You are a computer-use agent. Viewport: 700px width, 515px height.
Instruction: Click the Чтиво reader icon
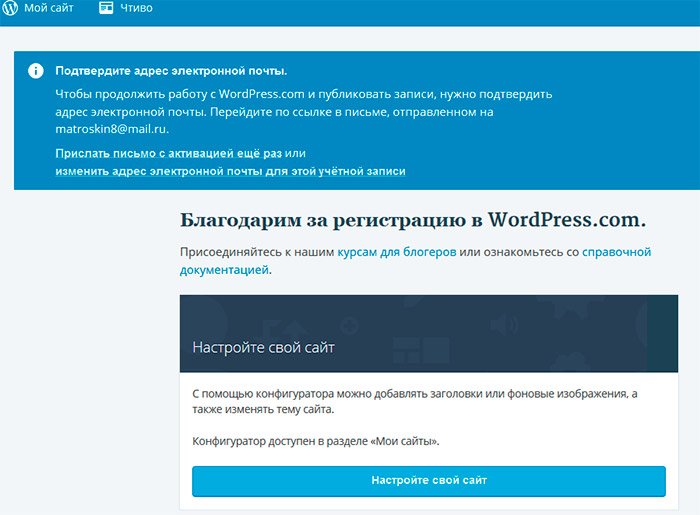[106, 8]
